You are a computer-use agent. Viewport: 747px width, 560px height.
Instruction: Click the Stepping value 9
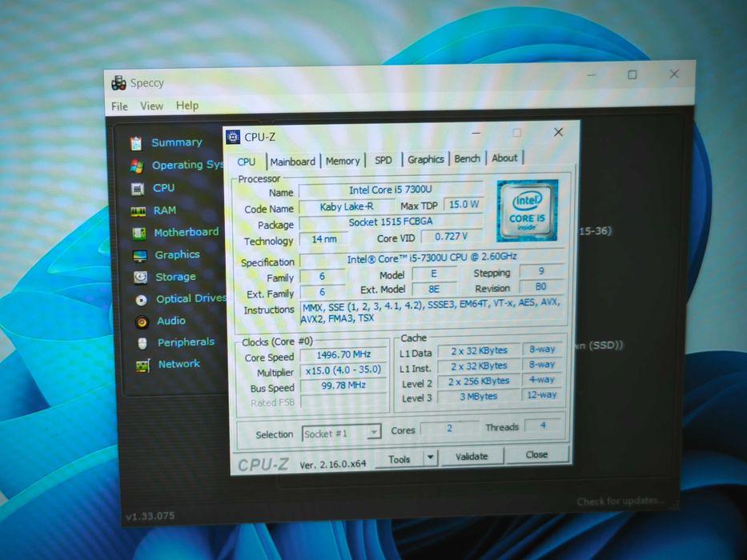click(x=540, y=271)
